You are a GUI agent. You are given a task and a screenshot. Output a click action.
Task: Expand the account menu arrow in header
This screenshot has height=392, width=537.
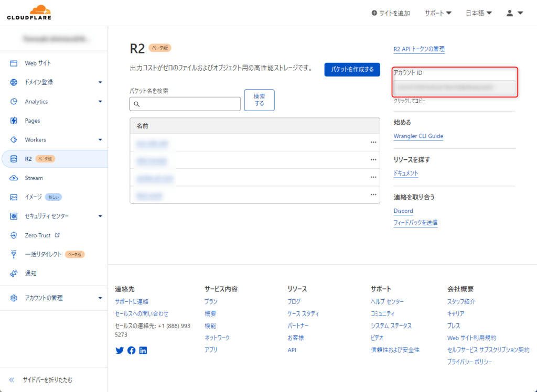coord(520,13)
